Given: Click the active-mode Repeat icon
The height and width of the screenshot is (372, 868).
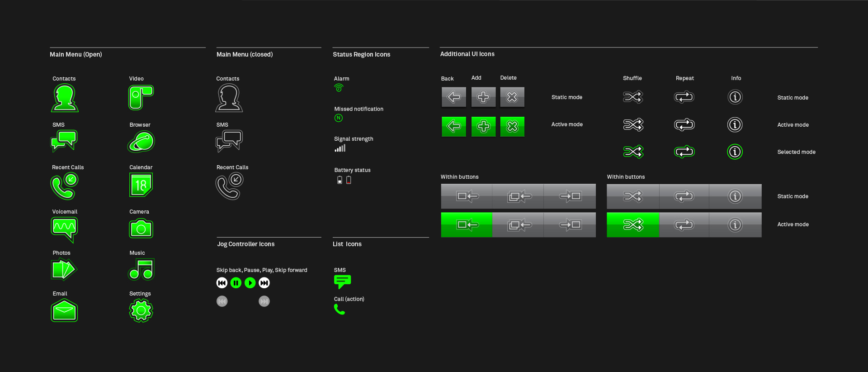Looking at the screenshot, I should click(x=684, y=124).
